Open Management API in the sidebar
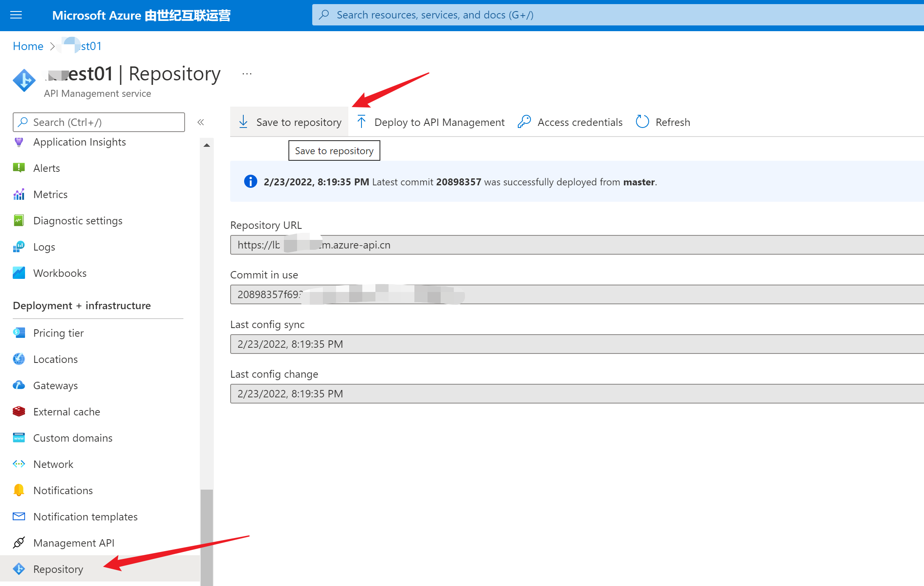The height and width of the screenshot is (586, 924). [x=74, y=543]
